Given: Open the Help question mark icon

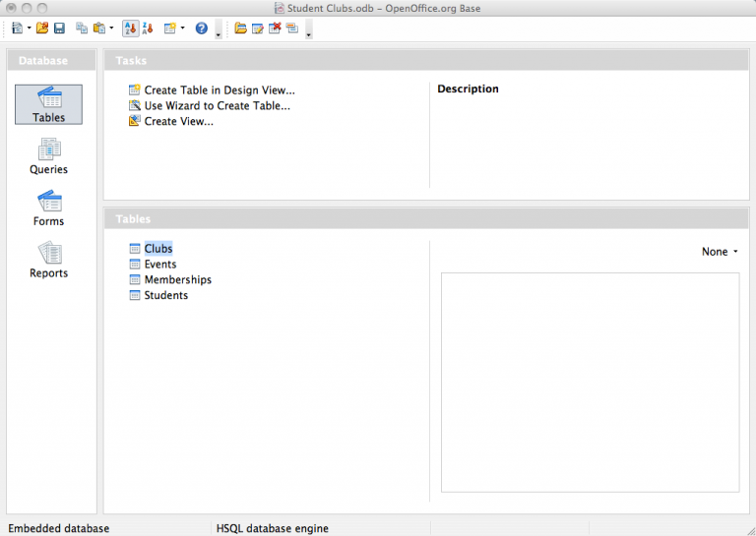Looking at the screenshot, I should pos(202,29).
